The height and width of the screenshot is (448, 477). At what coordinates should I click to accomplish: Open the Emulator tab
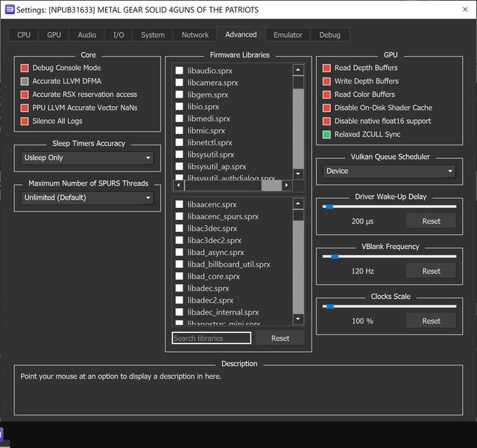coord(288,35)
